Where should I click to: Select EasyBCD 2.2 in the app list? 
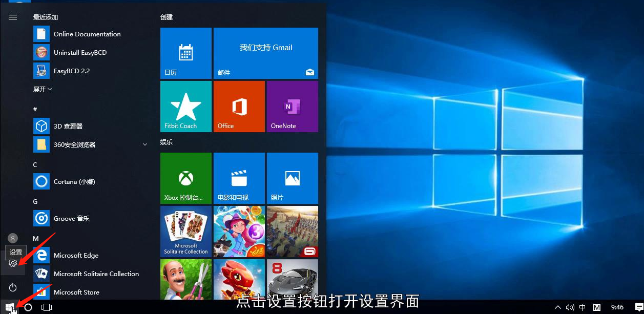point(71,71)
